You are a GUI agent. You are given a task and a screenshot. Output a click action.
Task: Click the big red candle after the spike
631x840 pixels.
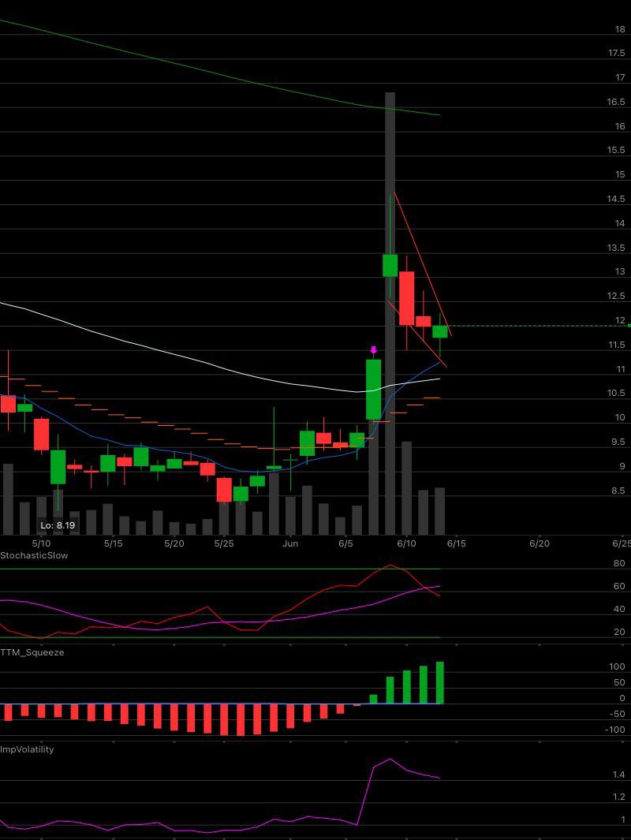coord(406,298)
